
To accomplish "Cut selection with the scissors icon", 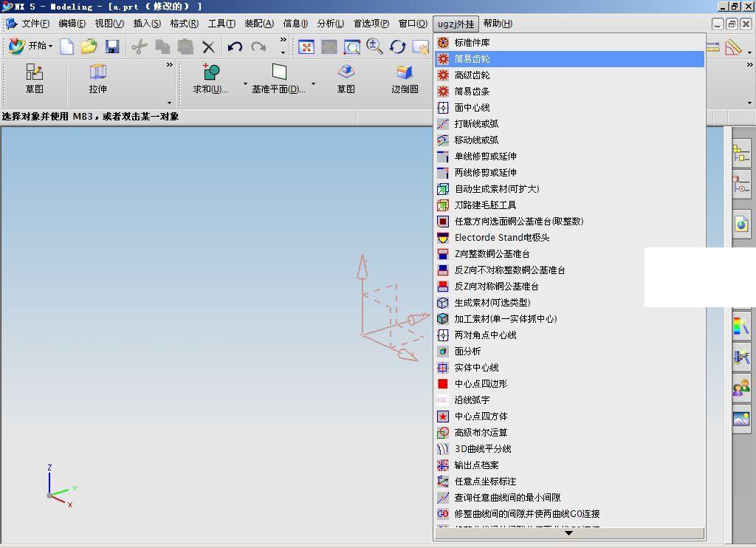I will click(x=140, y=47).
